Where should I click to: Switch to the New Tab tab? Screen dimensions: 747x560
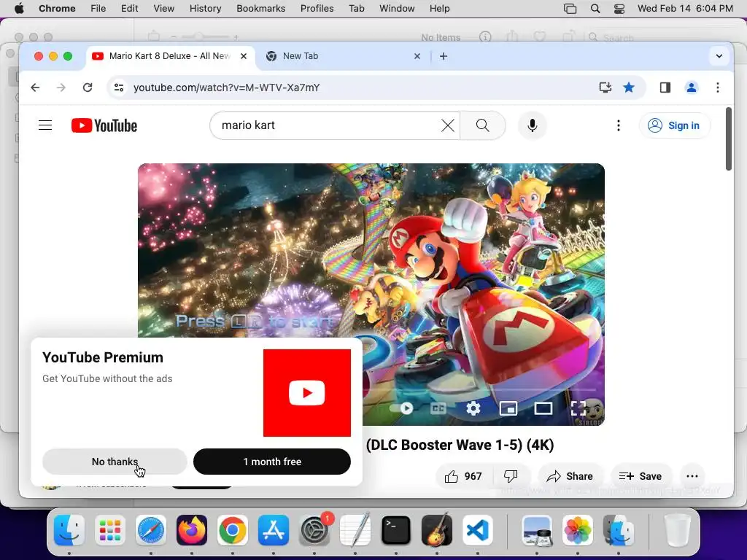point(343,56)
